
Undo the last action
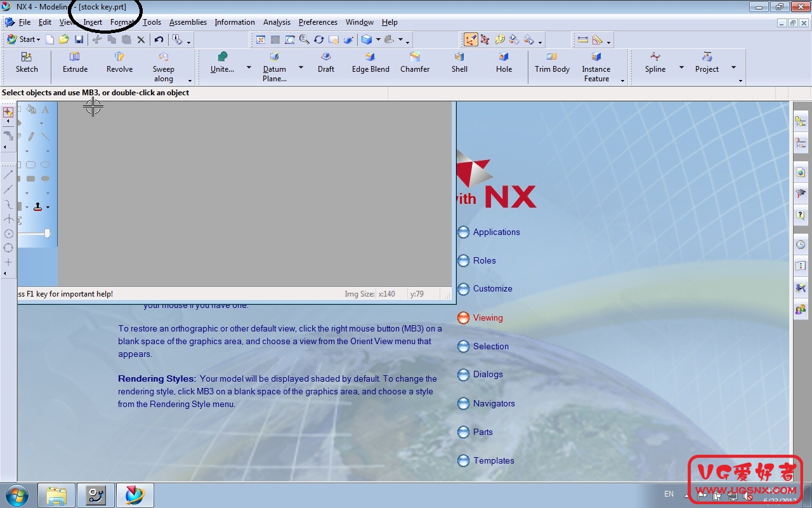click(x=159, y=39)
